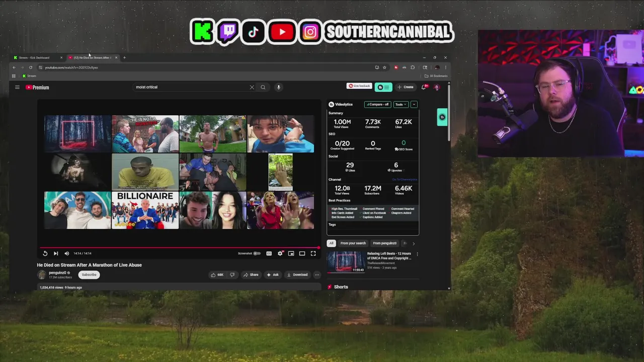Click the search magnifier button
Viewport: 644px width, 362px height.
pos(263,87)
